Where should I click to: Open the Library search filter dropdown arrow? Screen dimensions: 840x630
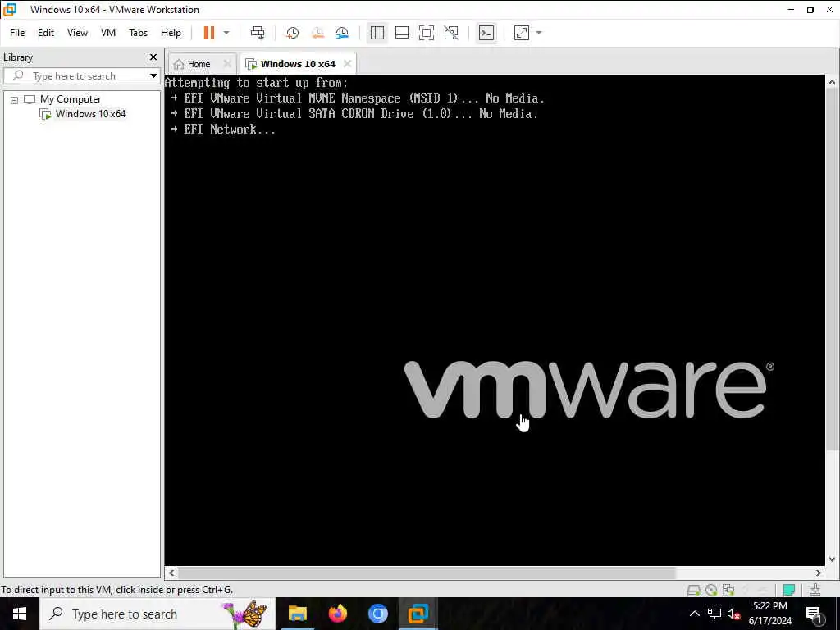point(153,76)
